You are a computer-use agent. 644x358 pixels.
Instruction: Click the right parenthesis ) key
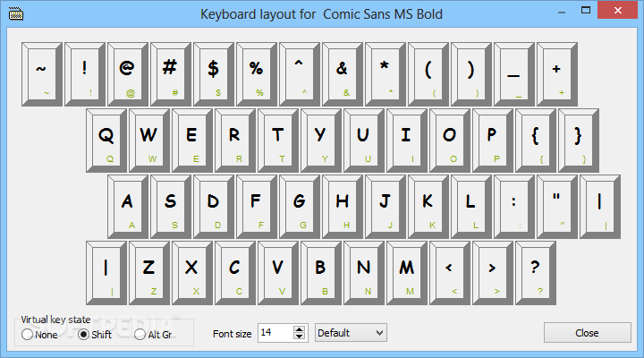(471, 74)
